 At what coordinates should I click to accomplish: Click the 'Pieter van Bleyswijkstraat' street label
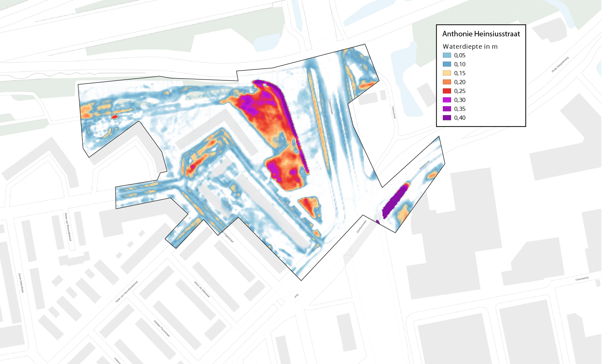tap(68, 227)
